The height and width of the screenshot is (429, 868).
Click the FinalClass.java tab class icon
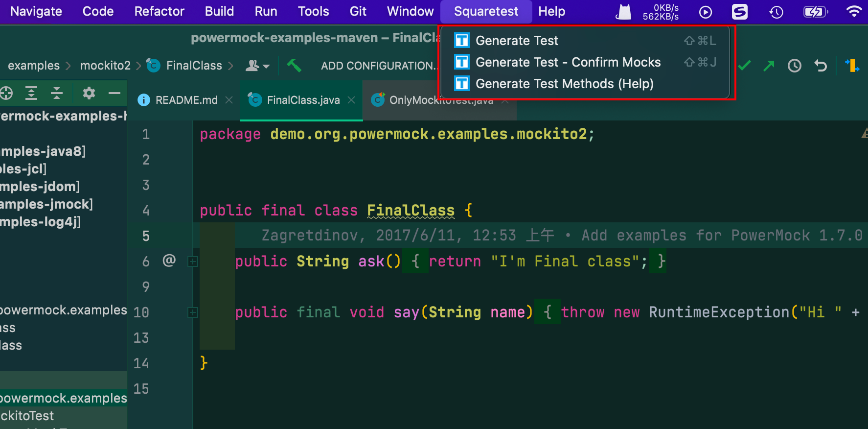tap(254, 99)
